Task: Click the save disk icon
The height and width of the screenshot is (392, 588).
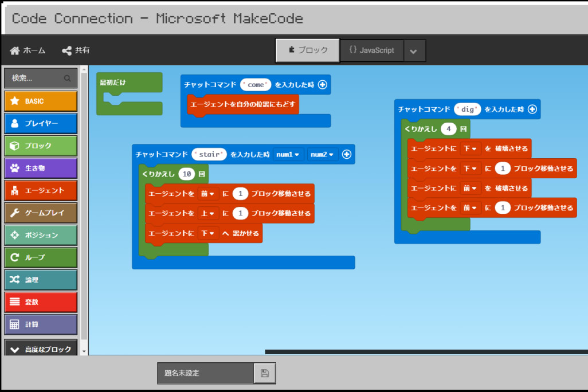Action: [x=264, y=373]
